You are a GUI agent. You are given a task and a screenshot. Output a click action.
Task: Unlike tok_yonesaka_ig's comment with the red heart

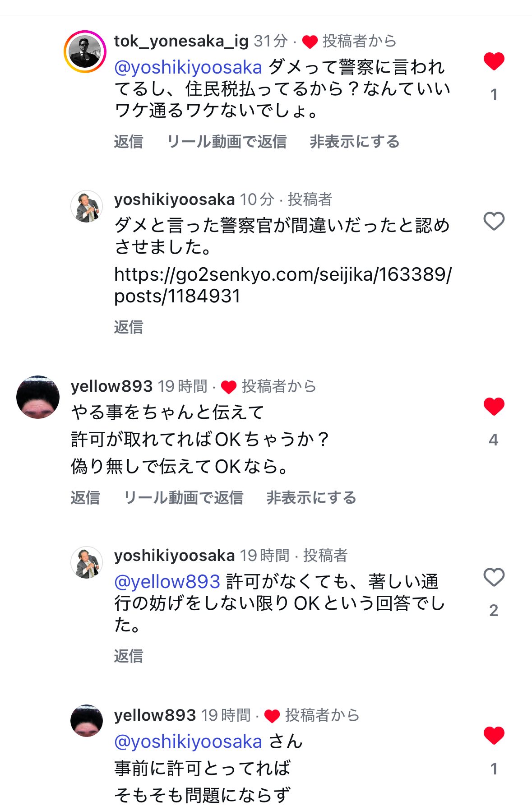point(494,61)
